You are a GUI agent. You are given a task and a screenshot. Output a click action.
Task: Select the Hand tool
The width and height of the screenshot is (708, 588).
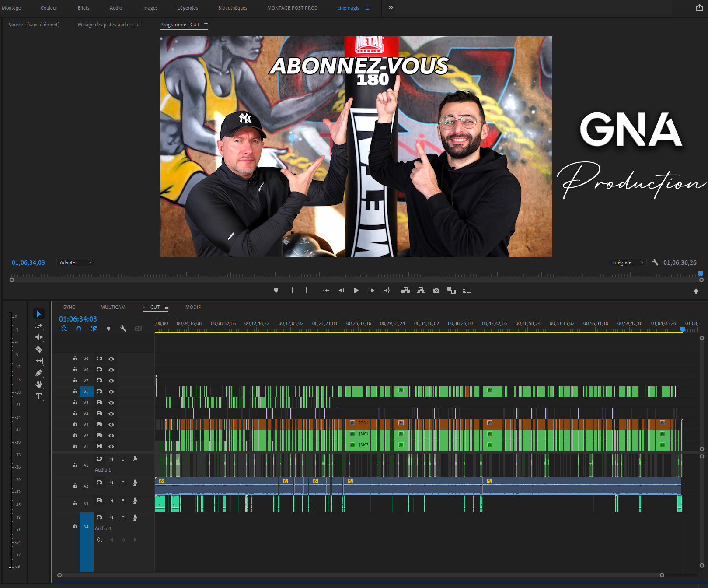(x=39, y=385)
